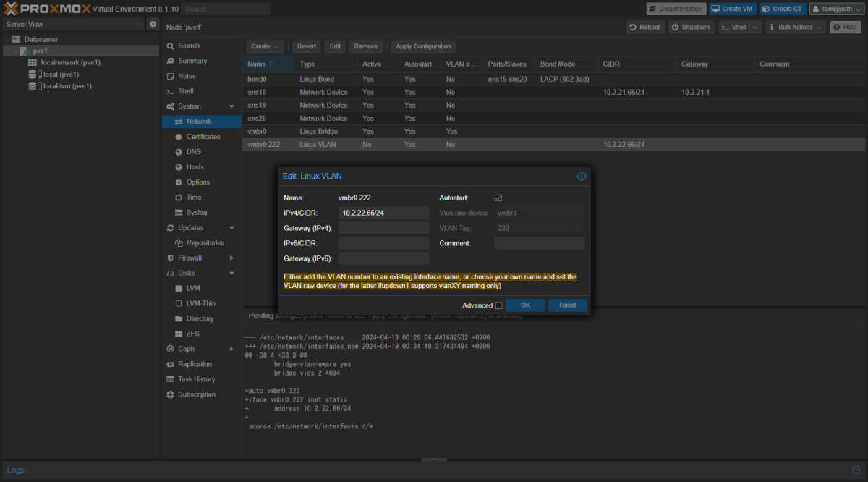Select the bond0 row
The image size is (868, 482).
[x=553, y=78]
